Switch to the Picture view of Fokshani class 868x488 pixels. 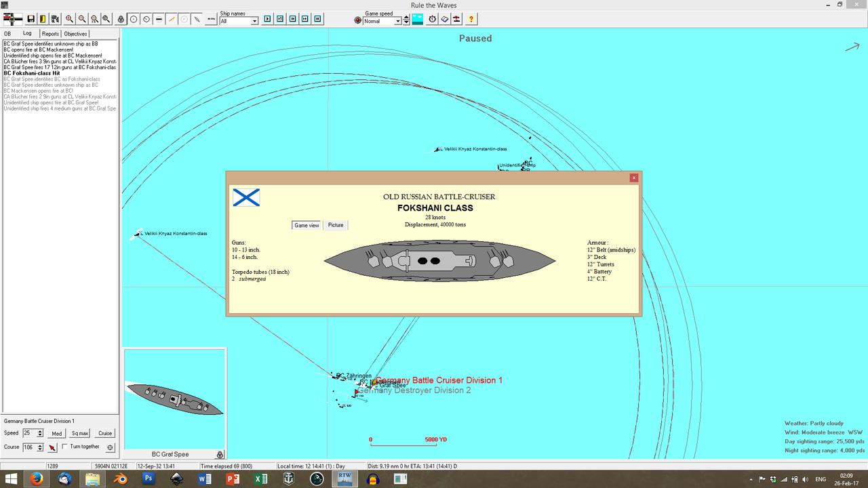(x=336, y=225)
